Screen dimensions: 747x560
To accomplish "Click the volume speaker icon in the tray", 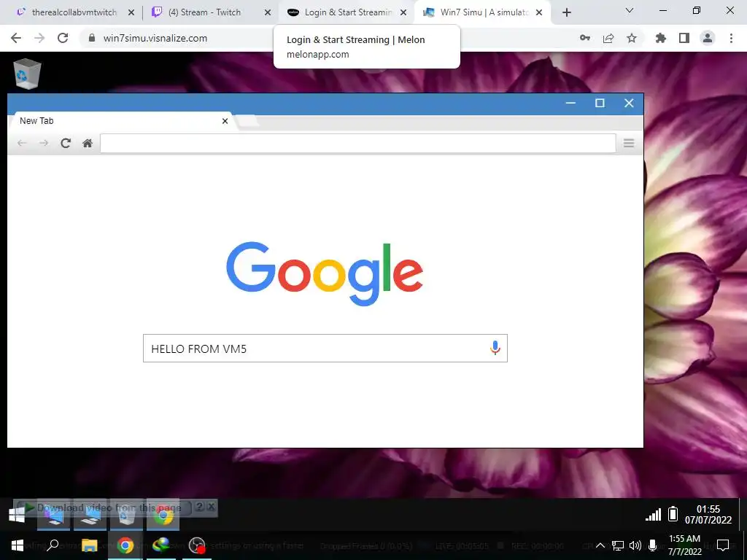I will pos(635,545).
